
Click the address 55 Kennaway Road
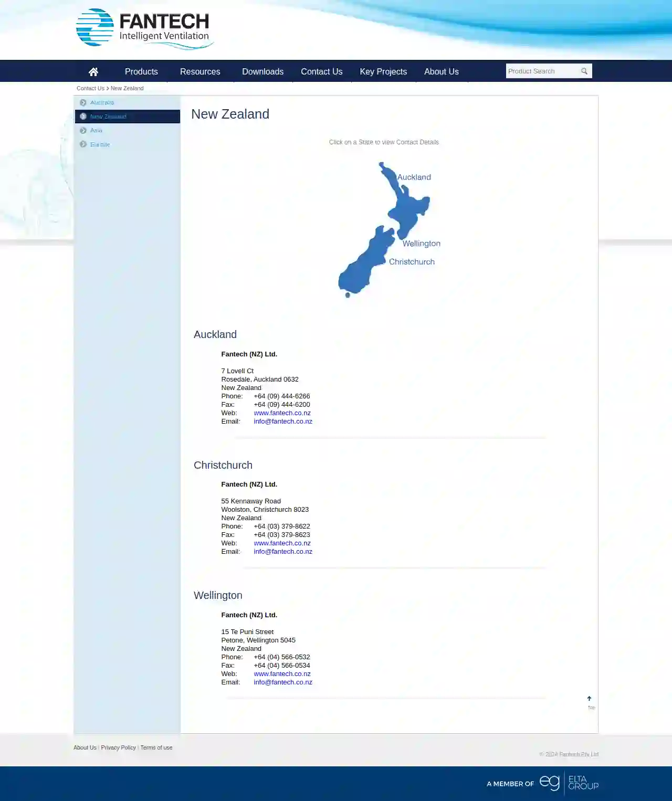pos(251,501)
